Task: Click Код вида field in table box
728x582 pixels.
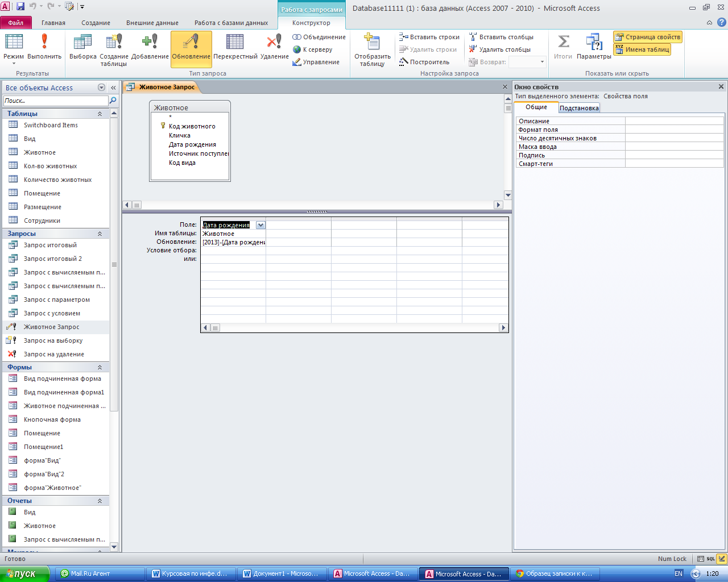Action: coord(182,163)
